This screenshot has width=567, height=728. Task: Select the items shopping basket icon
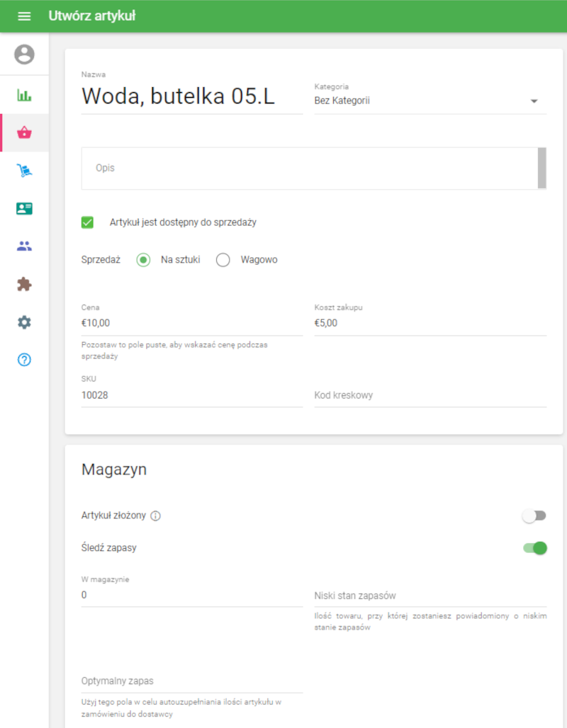coord(24,132)
